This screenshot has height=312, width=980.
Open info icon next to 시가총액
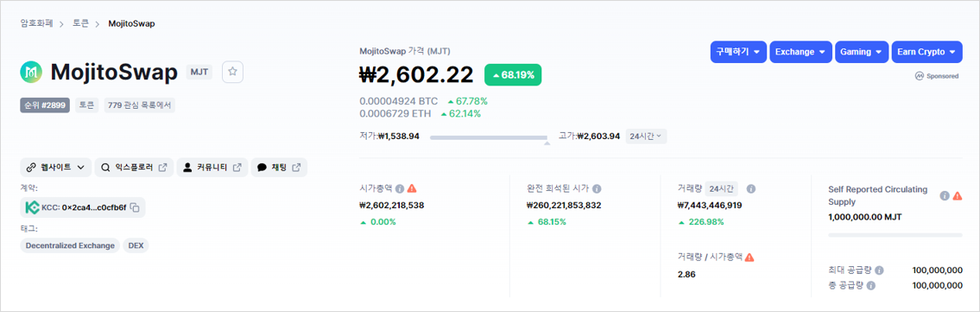click(x=400, y=188)
